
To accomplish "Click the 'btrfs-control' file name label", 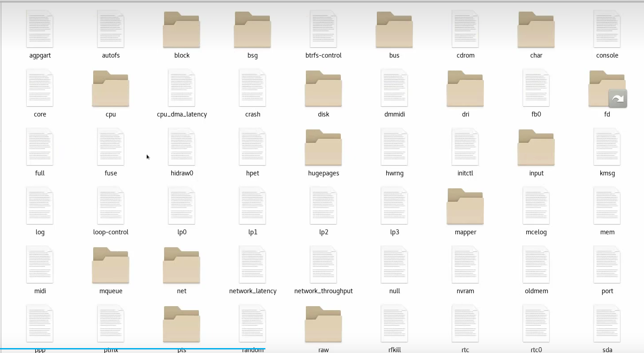I will 323,55.
